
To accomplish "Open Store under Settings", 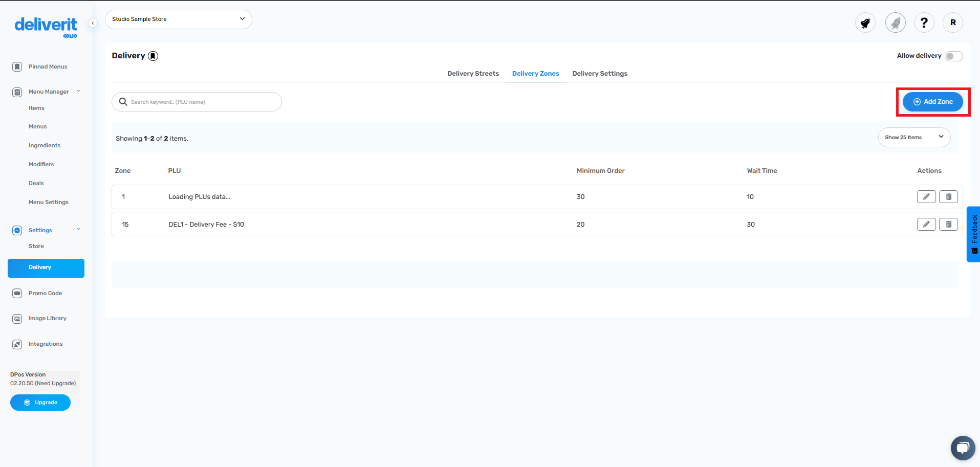I will click(36, 246).
